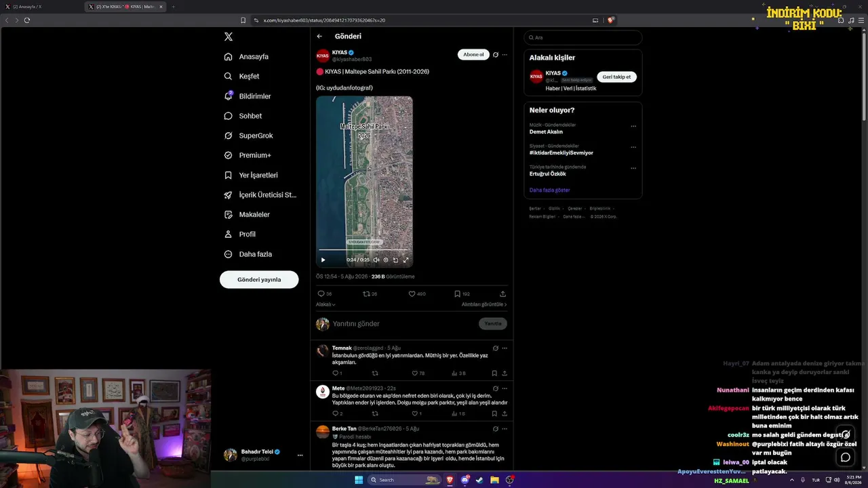This screenshot has height=488, width=868.
Task: Seek on the video progress bar
Action: coord(364,251)
